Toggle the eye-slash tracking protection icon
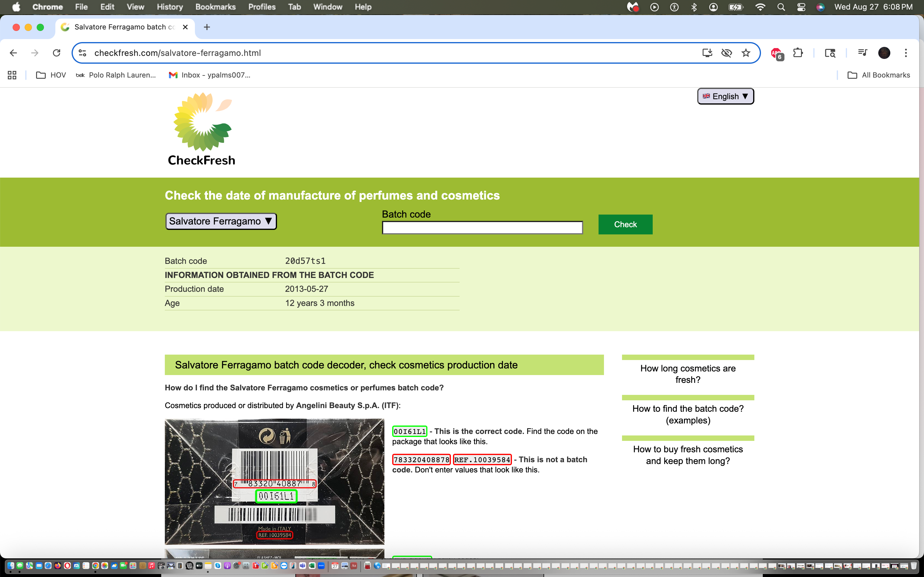 pos(726,53)
